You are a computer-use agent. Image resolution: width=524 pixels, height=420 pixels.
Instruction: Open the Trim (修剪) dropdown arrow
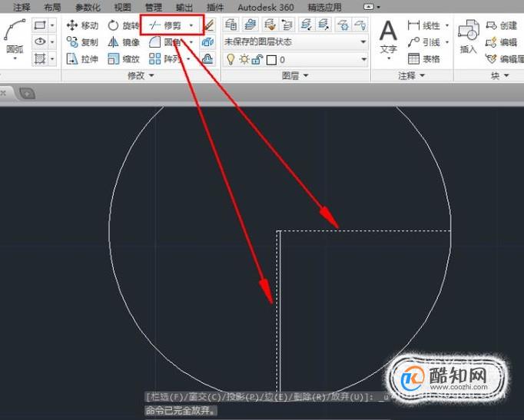coord(191,25)
